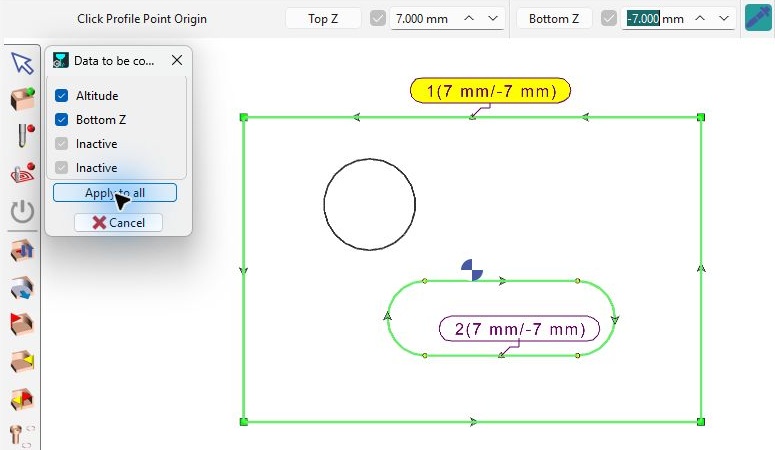
Task: Decrease Bottom Z value with down arrow
Action: pos(724,18)
